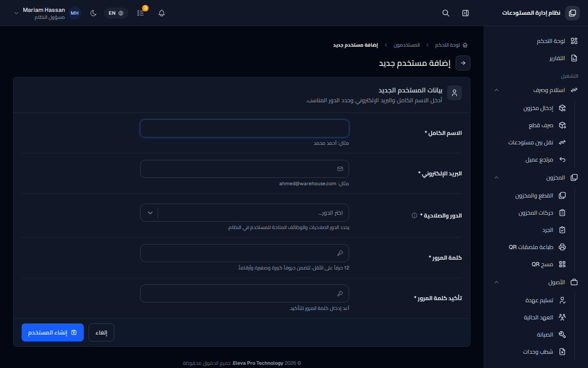Open نقل بين مستودعات sidebar item
The height and width of the screenshot is (368, 588).
click(x=530, y=142)
